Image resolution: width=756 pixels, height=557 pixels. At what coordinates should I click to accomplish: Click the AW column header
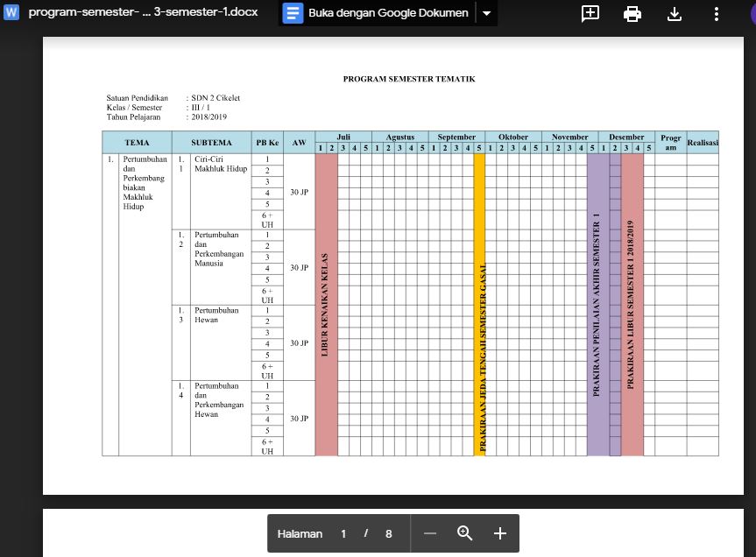coord(299,143)
